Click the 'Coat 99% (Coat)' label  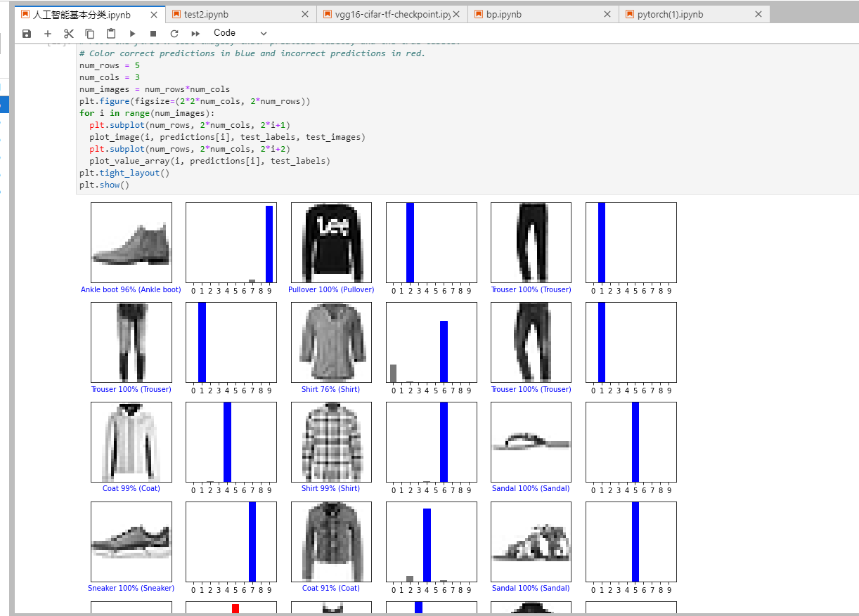tap(131, 489)
